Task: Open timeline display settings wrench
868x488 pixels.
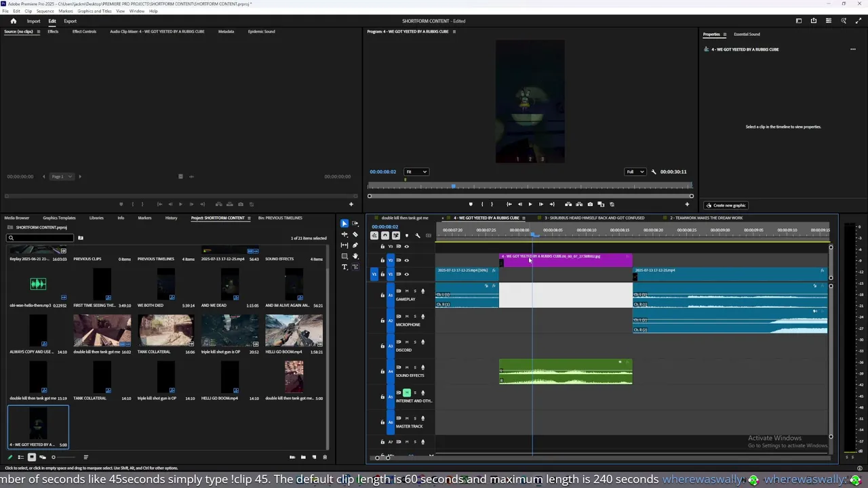Action: [x=418, y=236]
